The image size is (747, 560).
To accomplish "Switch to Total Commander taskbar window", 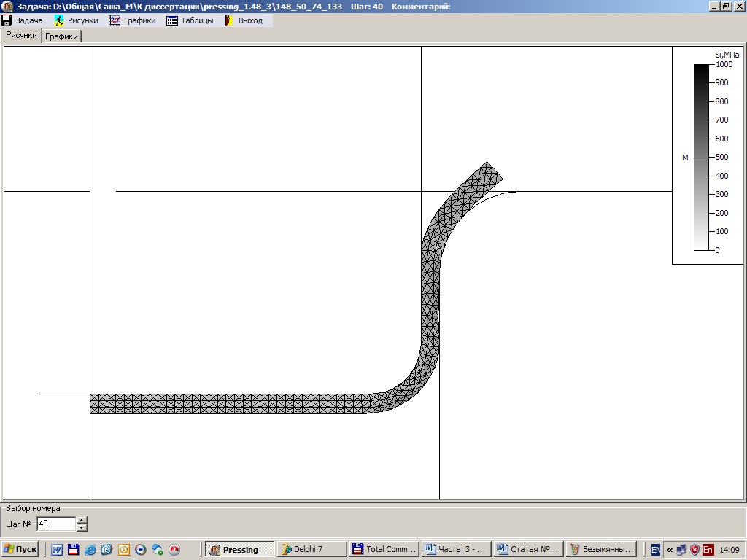I will (384, 550).
